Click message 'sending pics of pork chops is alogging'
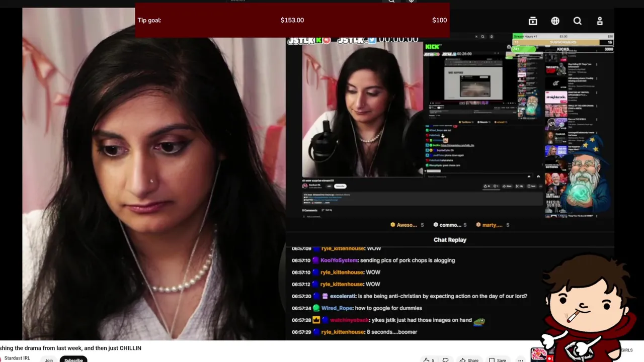 (x=408, y=260)
